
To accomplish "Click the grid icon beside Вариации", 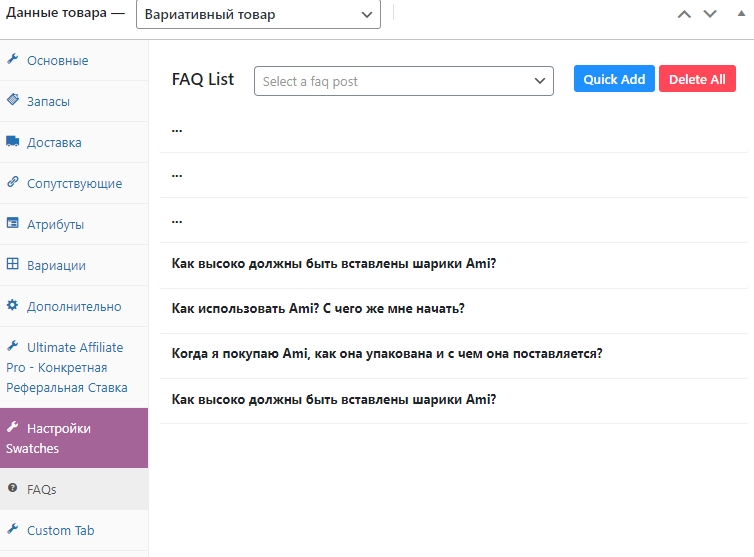I will tap(13, 264).
